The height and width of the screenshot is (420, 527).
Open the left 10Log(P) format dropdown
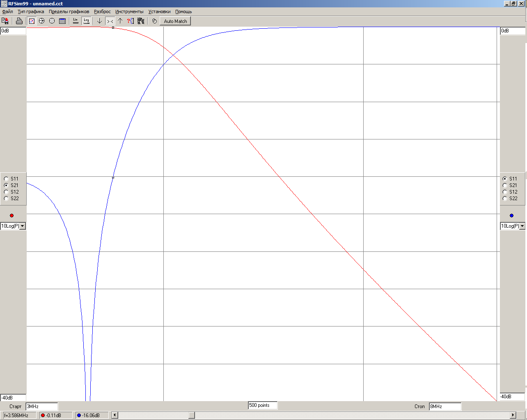[23, 226]
